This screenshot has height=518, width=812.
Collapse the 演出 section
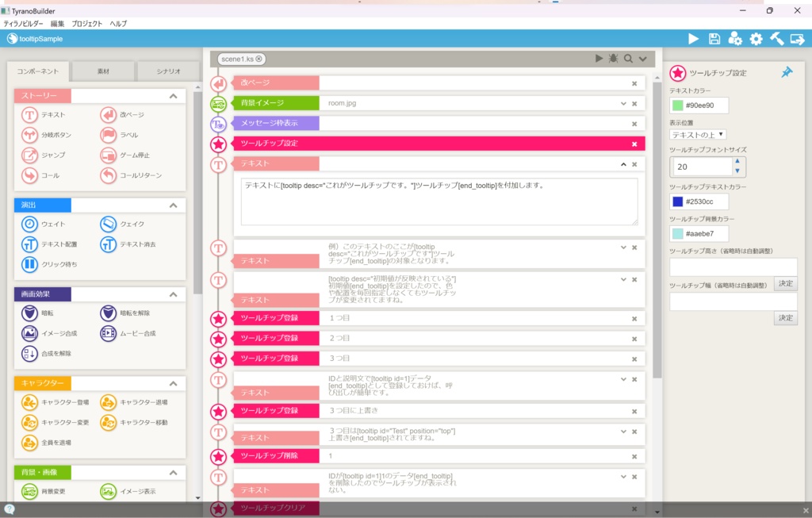(174, 205)
